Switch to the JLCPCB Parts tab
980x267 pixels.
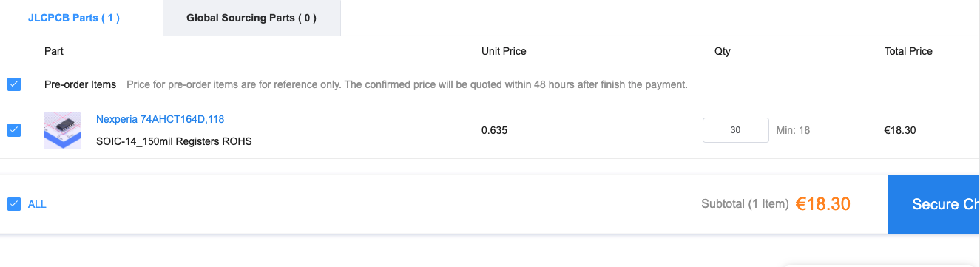74,18
